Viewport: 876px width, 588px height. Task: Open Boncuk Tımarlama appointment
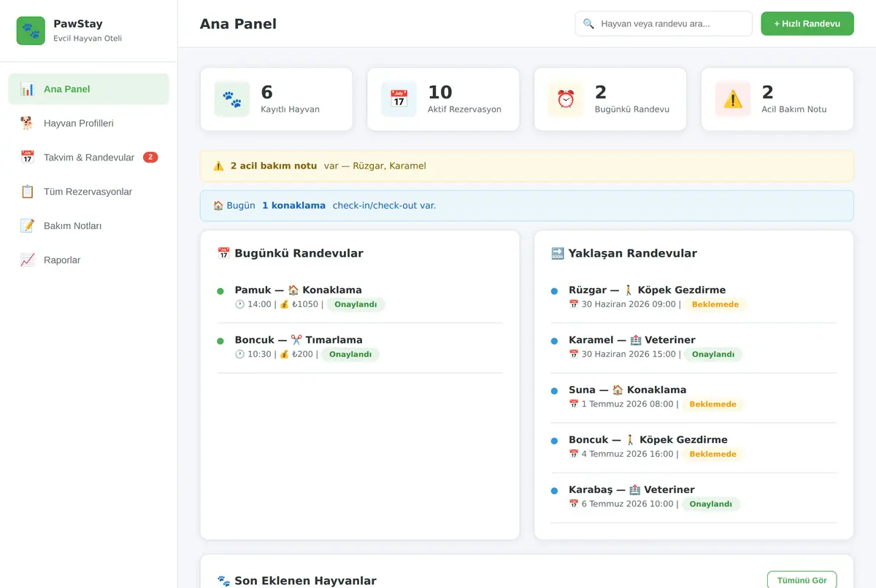pos(360,348)
